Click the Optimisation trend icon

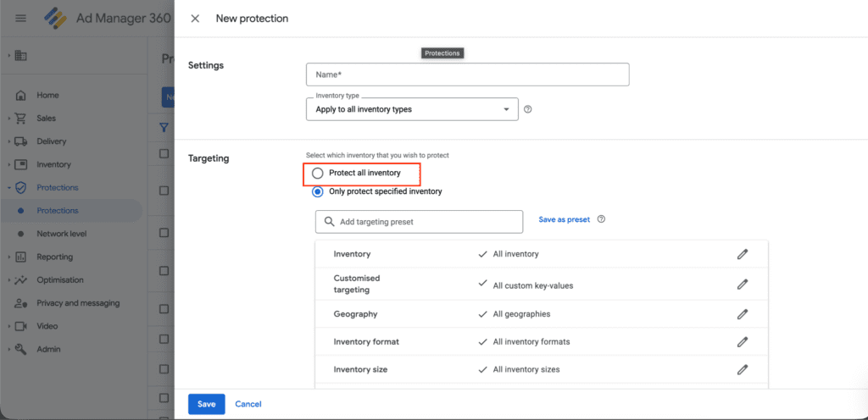[x=20, y=280]
